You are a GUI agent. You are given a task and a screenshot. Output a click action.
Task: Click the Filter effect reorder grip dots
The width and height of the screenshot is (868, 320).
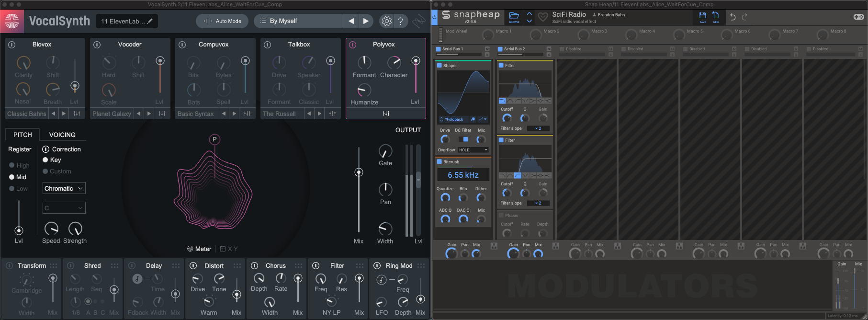tap(360, 265)
